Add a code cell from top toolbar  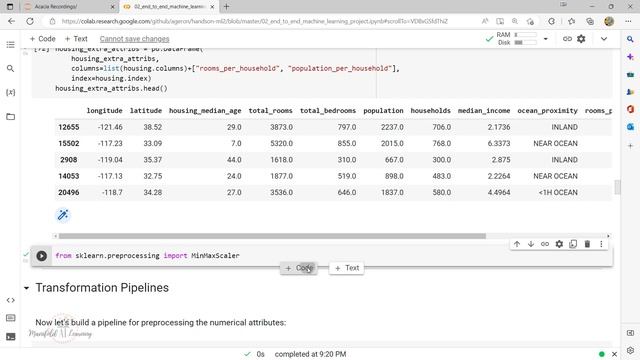tap(42, 39)
